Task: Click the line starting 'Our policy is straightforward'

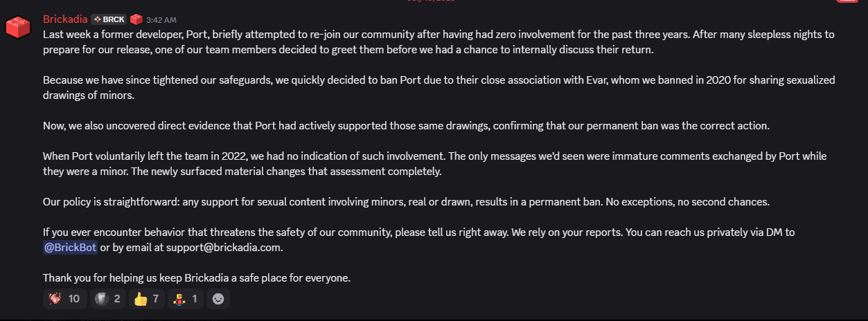Action: point(407,202)
